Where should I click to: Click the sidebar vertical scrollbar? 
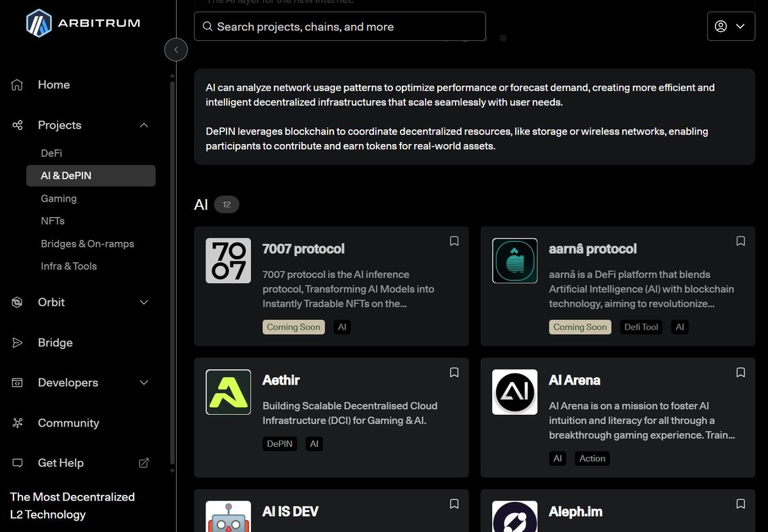(x=172, y=272)
